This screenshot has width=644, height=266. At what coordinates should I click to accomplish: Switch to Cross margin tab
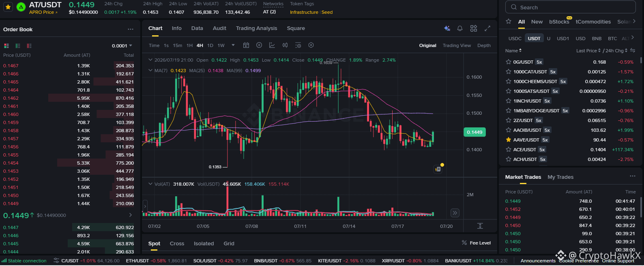[177, 243]
